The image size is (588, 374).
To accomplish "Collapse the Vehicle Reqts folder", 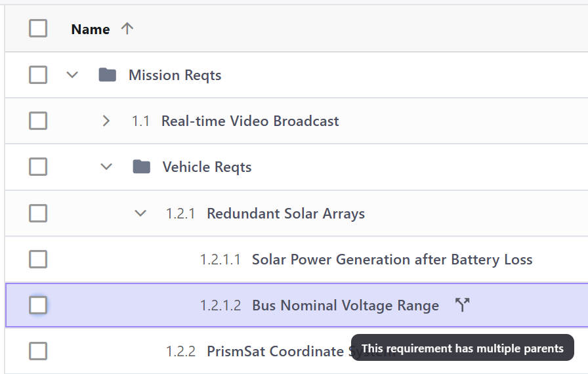I will [106, 167].
